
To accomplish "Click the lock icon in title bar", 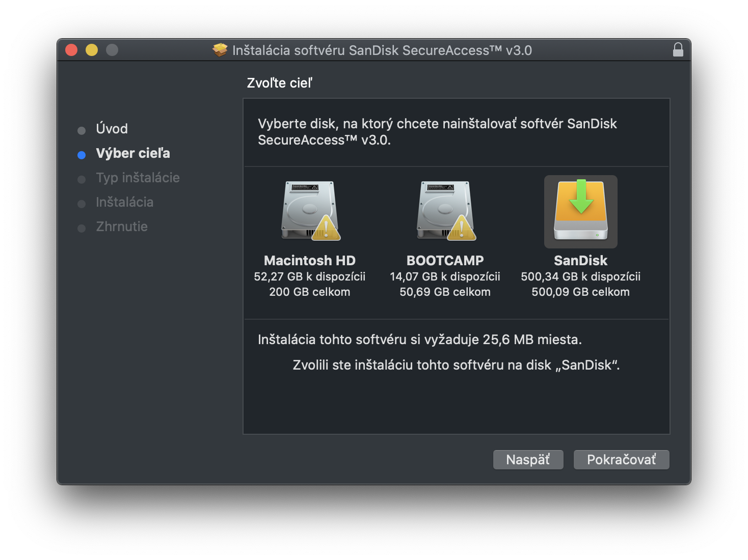I will [678, 49].
